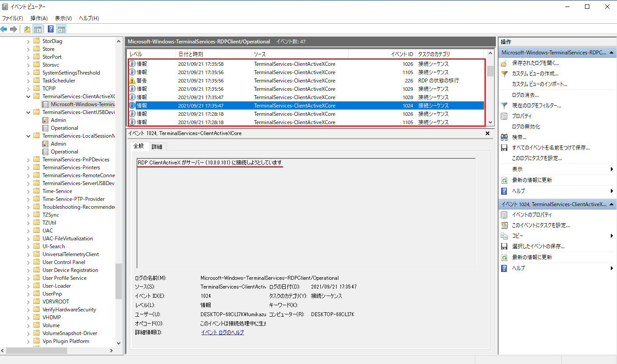Open ヘルプ in the log actions section

click(518, 191)
